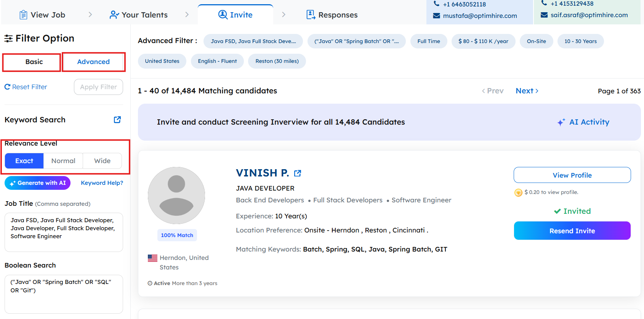644x319 pixels.
Task: Open Keyword Search external link icon
Action: click(117, 120)
